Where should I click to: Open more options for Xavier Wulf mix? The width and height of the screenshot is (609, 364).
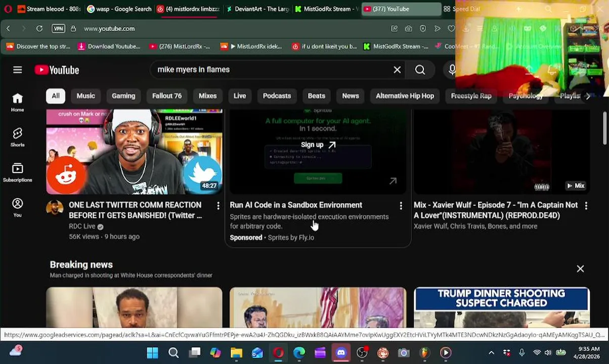pos(586,206)
